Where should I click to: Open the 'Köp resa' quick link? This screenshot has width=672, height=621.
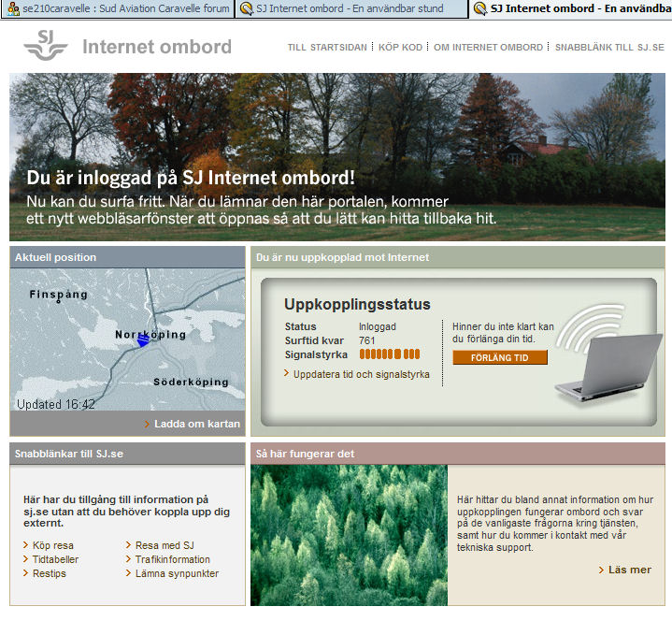pyautogui.click(x=53, y=545)
